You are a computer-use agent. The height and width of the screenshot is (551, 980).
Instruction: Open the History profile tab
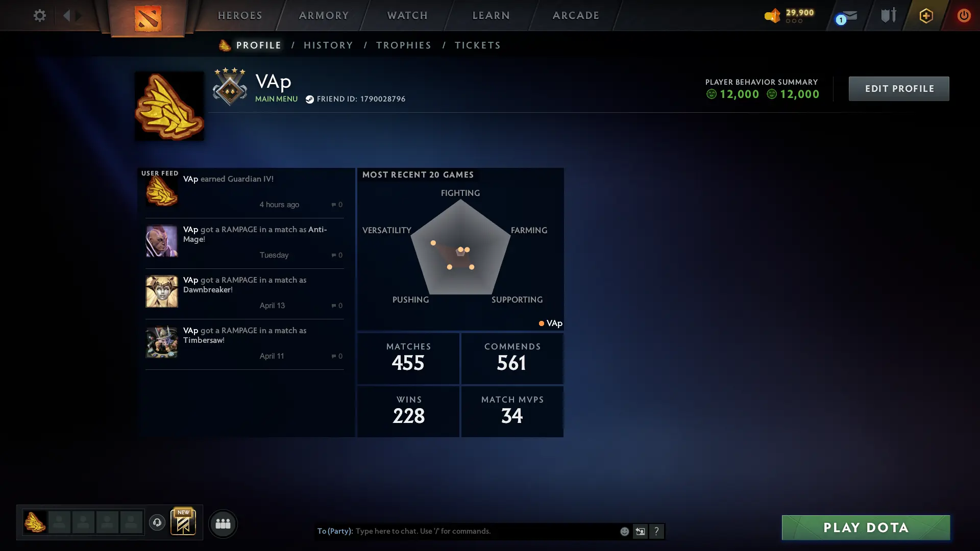328,45
